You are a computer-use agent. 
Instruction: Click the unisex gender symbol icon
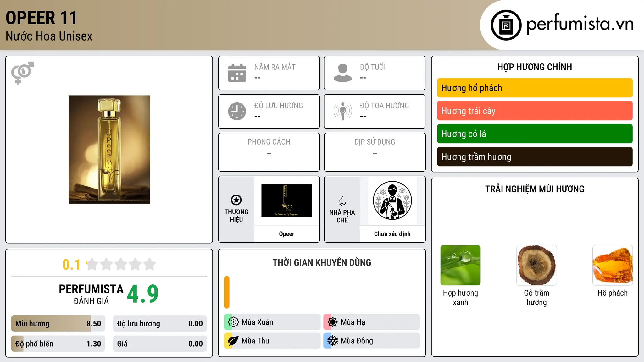(23, 73)
